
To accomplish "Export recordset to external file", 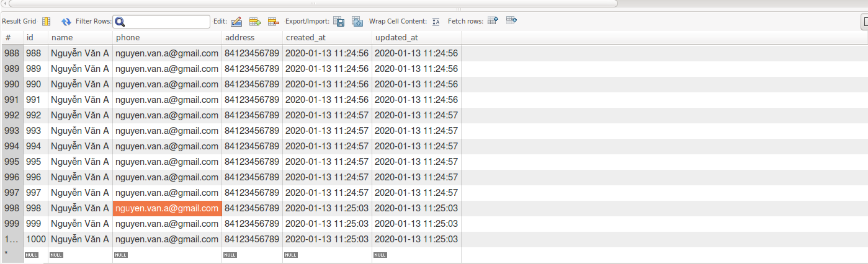I will (339, 21).
